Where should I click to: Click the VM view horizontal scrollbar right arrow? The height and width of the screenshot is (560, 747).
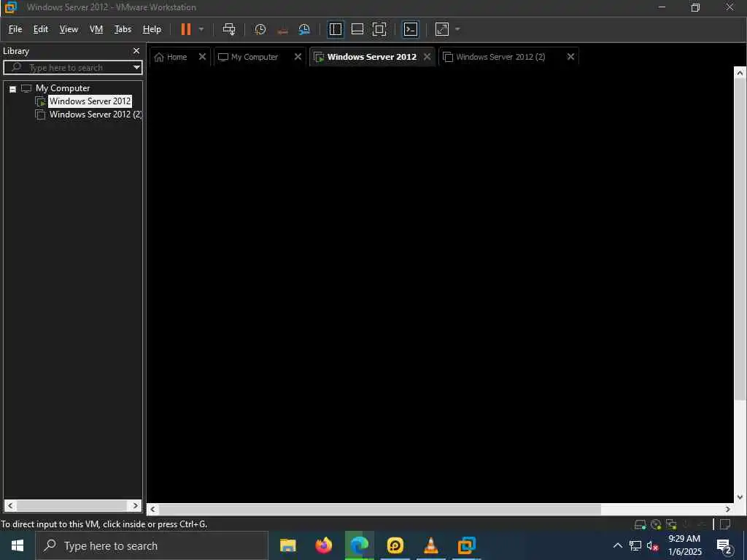727,509
